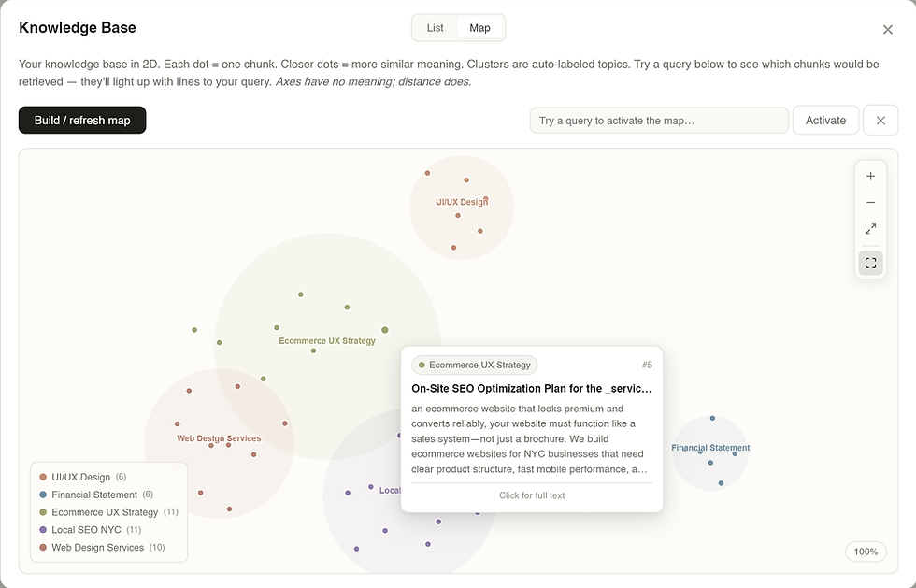Toggle Ecommerce UX Strategy in the legend
The height and width of the screenshot is (588, 916).
coord(104,512)
